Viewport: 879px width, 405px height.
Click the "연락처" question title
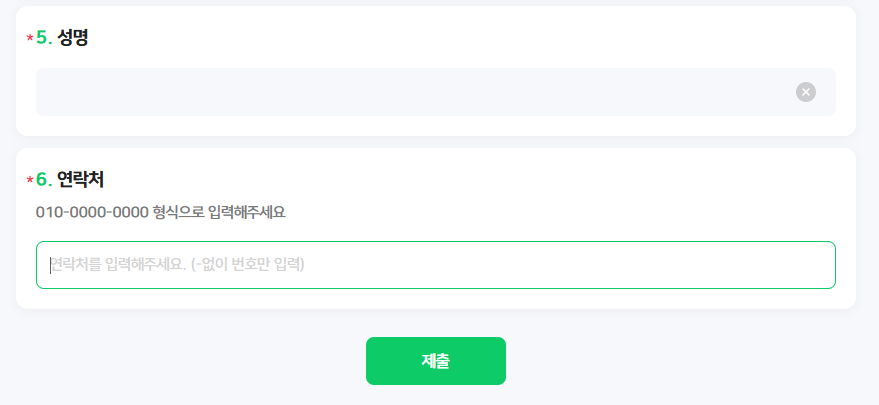[81, 180]
